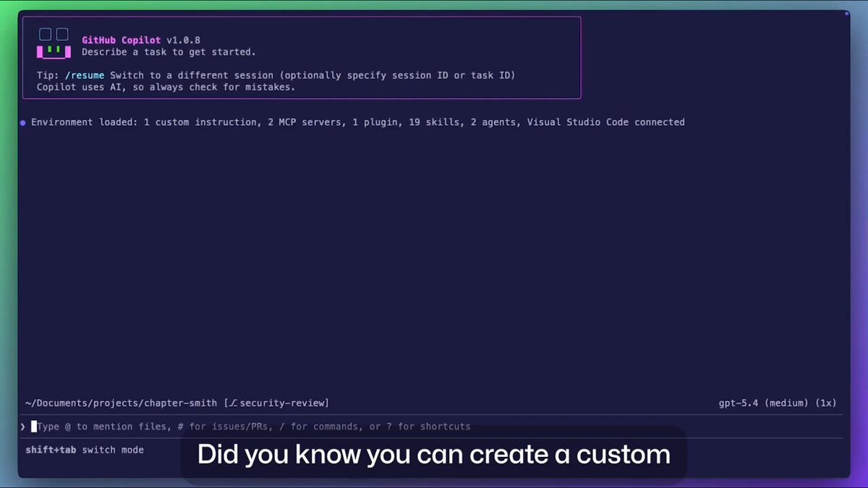Click the GitHub Copilot title text
868x488 pixels.
122,40
